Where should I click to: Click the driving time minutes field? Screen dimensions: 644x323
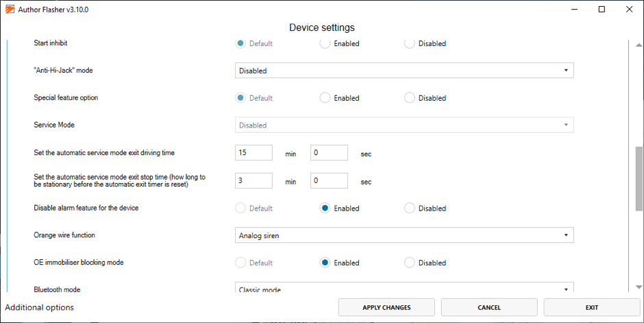(253, 152)
